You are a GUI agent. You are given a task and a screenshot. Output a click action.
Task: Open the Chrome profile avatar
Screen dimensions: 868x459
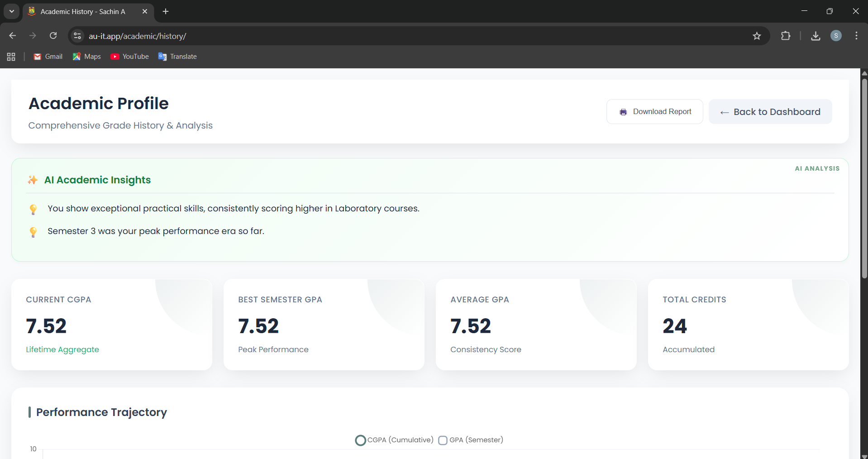tap(836, 36)
